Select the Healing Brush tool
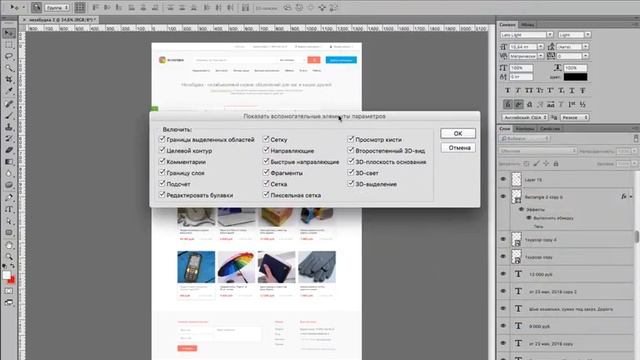 pos(9,104)
